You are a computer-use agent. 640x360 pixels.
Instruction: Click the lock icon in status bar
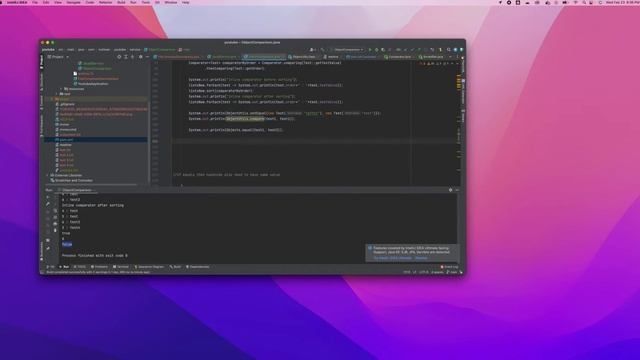(x=461, y=272)
